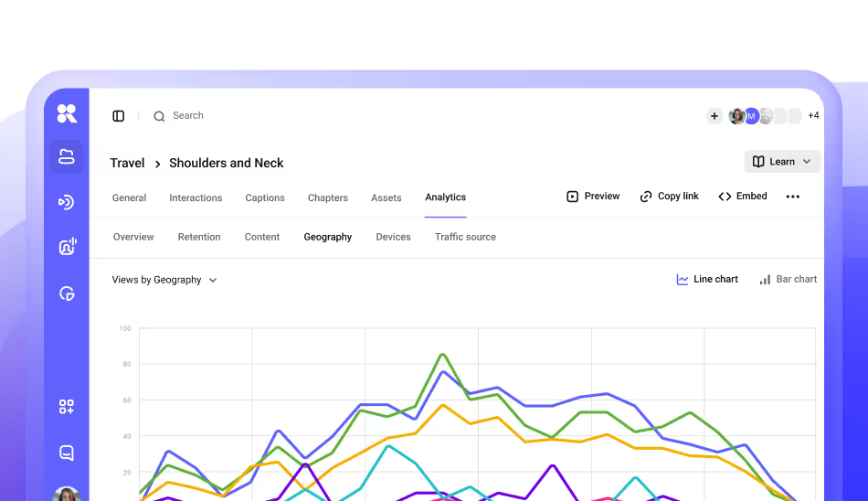Open the Traffic source sub-tab
This screenshot has width=868, height=501.
coord(465,237)
